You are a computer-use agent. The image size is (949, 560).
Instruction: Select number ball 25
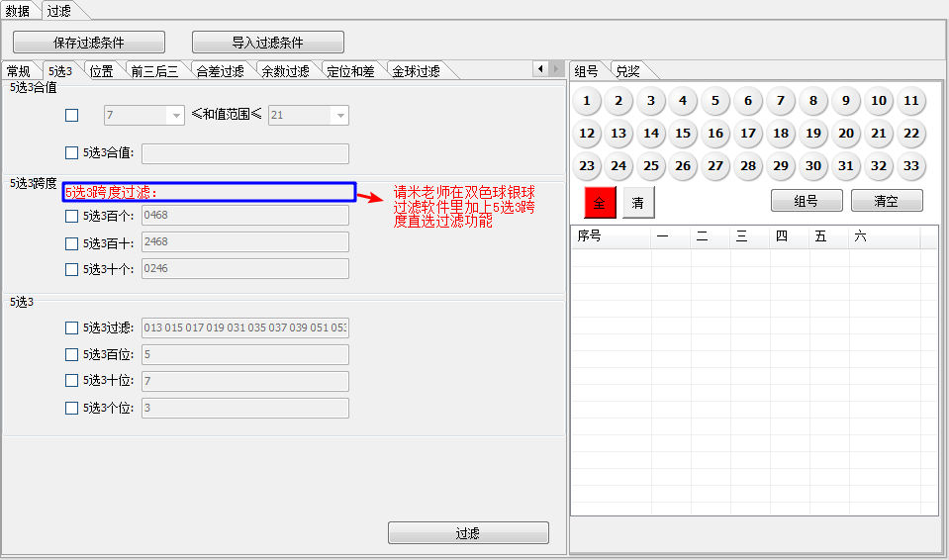651,166
